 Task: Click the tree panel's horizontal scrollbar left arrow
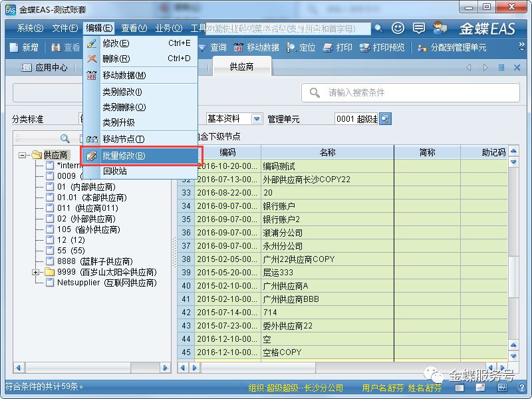point(19,368)
